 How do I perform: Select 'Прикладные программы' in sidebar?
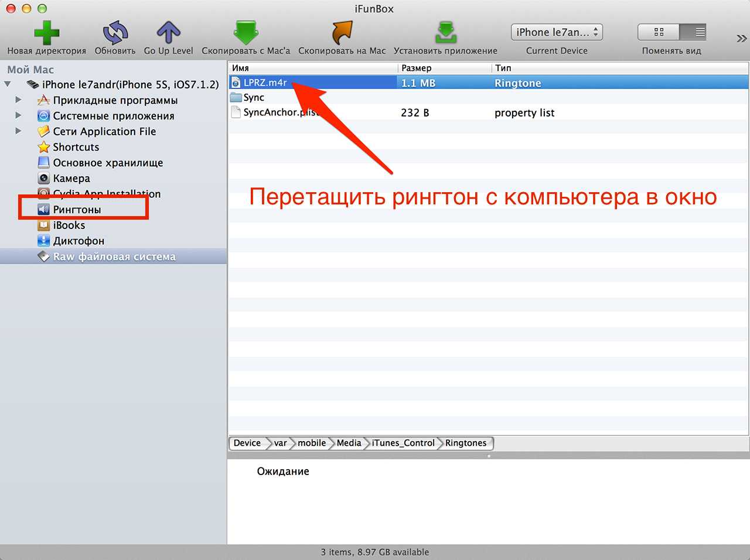pyautogui.click(x=115, y=100)
